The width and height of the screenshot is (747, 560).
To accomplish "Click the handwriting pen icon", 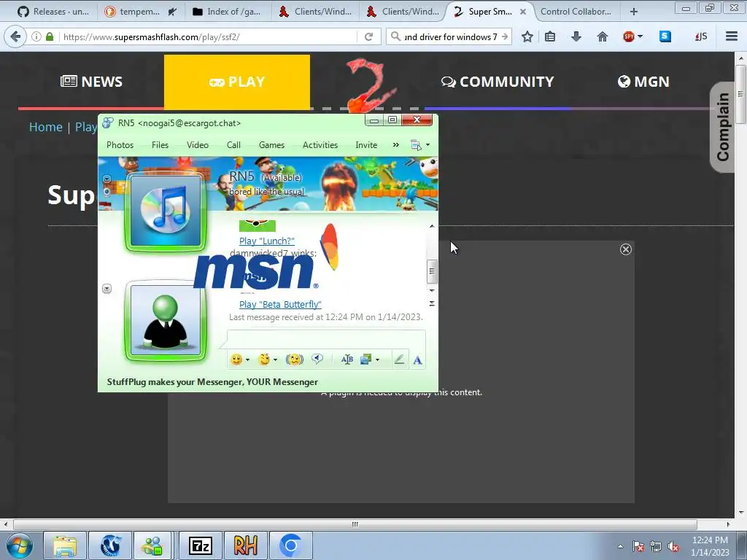I will (399, 359).
